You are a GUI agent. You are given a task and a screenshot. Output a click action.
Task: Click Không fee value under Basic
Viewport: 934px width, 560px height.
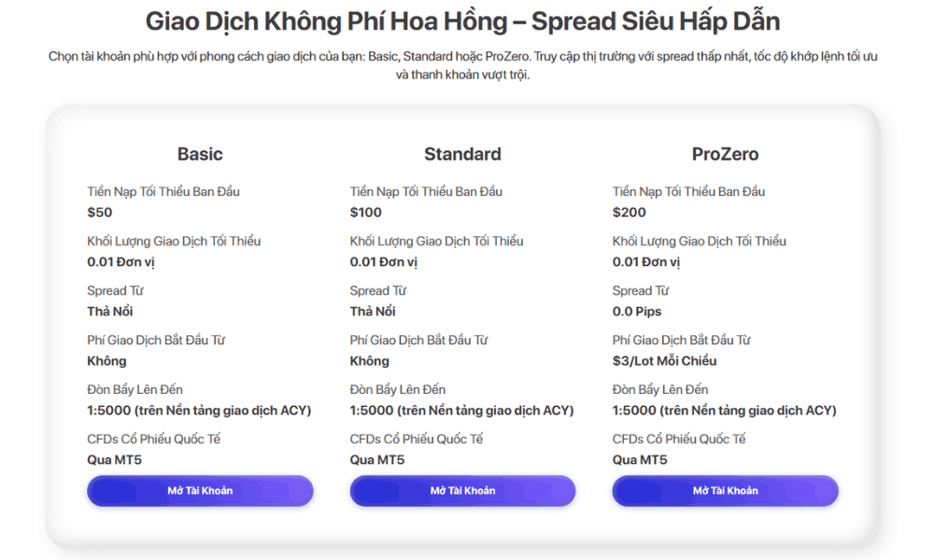106,361
